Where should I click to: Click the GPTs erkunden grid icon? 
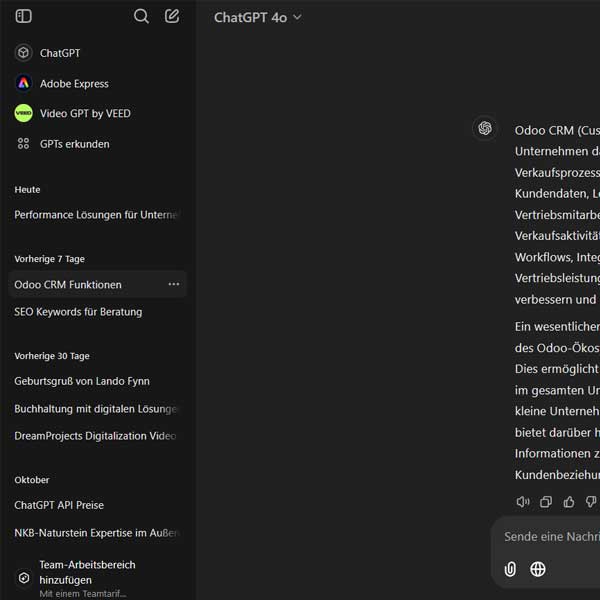click(x=23, y=143)
